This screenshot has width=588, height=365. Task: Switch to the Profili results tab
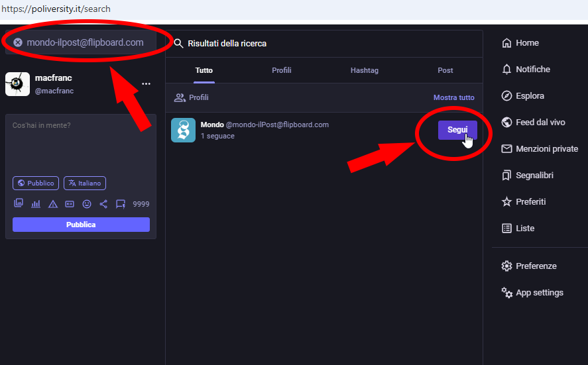(x=282, y=70)
